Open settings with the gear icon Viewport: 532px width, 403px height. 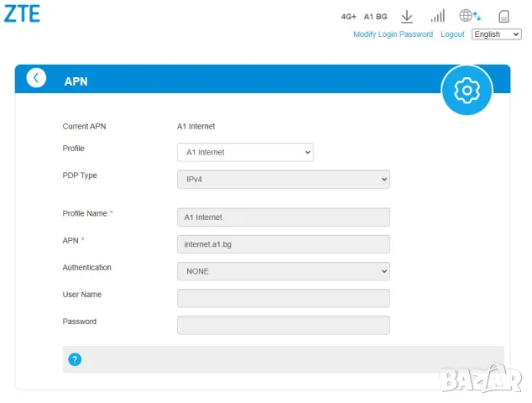coord(467,90)
